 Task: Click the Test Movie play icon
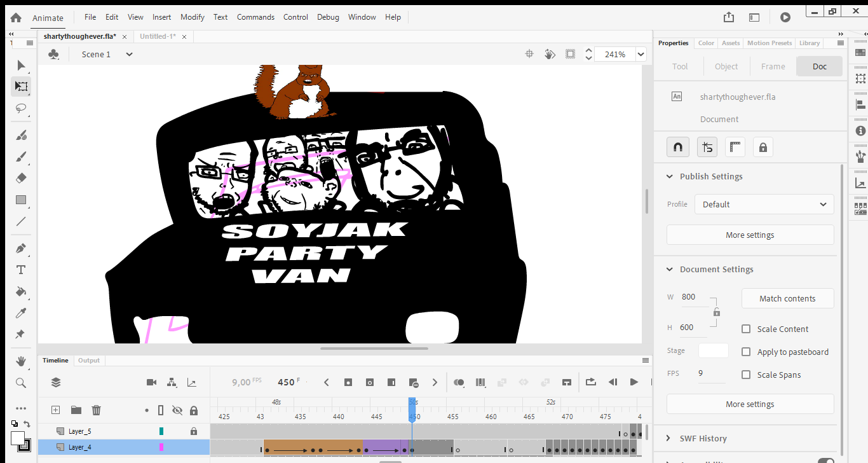pyautogui.click(x=785, y=17)
